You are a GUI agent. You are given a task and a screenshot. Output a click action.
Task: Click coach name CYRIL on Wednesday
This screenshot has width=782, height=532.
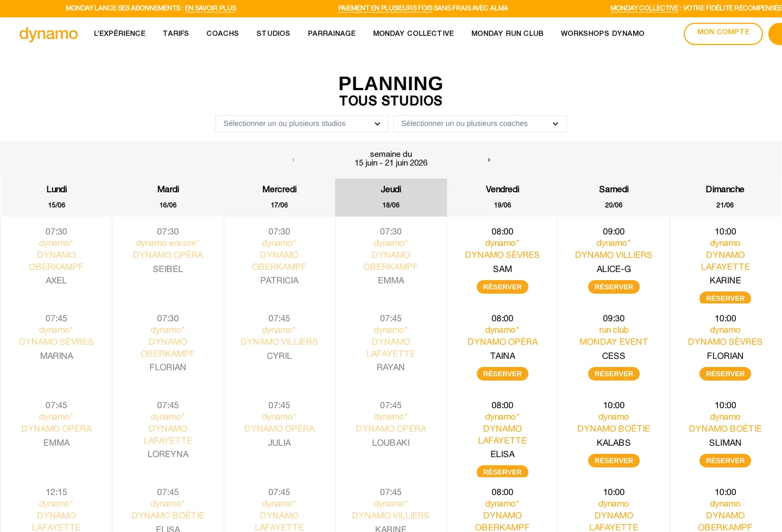(x=279, y=356)
